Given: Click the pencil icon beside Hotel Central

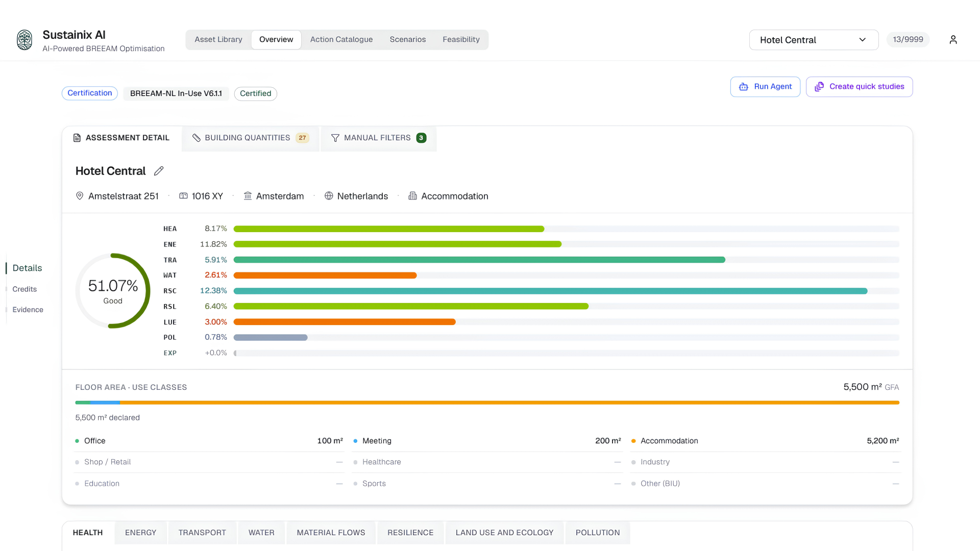Looking at the screenshot, I should [159, 171].
